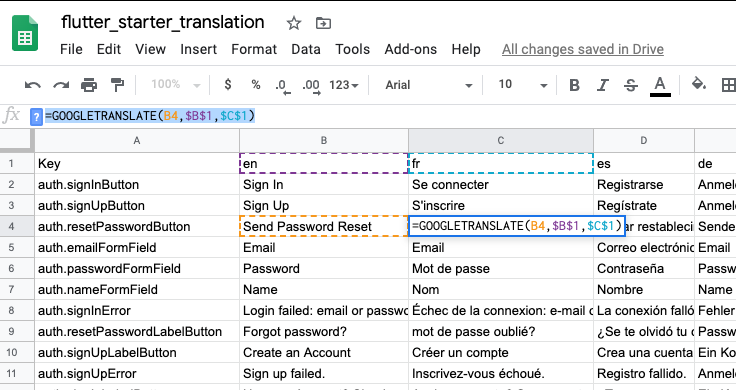Click the Redo arrow icon
Viewport: 736px width, 390px height.
[61, 85]
